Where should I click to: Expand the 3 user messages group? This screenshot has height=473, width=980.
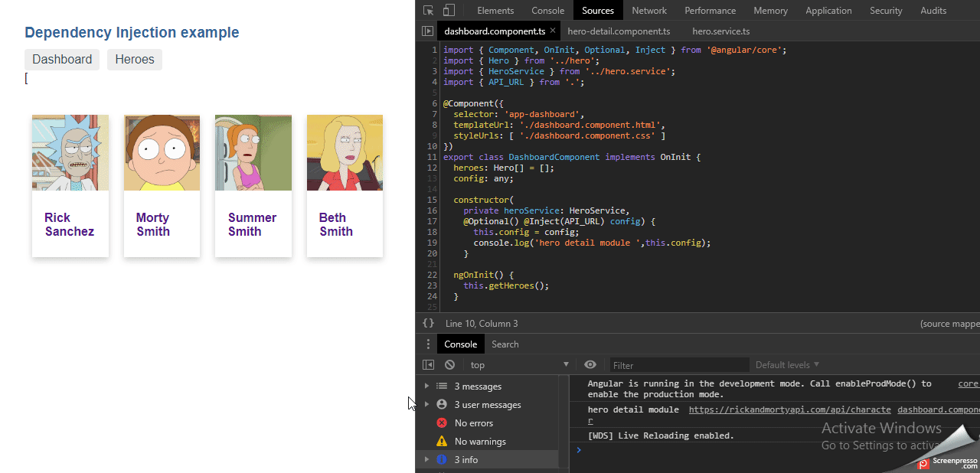[x=426, y=405]
